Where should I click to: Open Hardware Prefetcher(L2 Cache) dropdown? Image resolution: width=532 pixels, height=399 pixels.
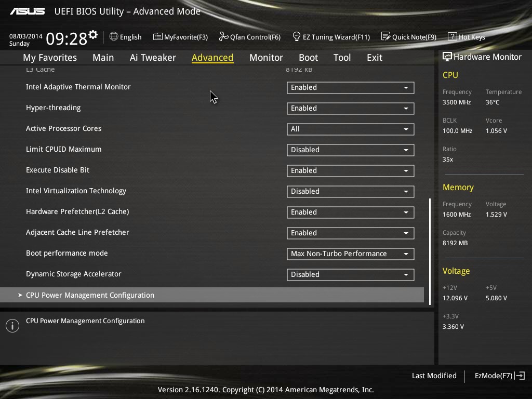[351, 212]
